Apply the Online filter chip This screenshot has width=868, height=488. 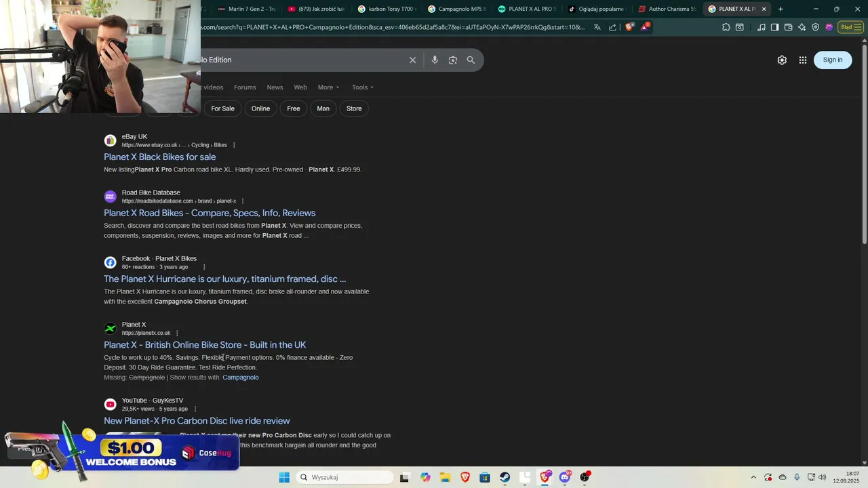pyautogui.click(x=260, y=108)
